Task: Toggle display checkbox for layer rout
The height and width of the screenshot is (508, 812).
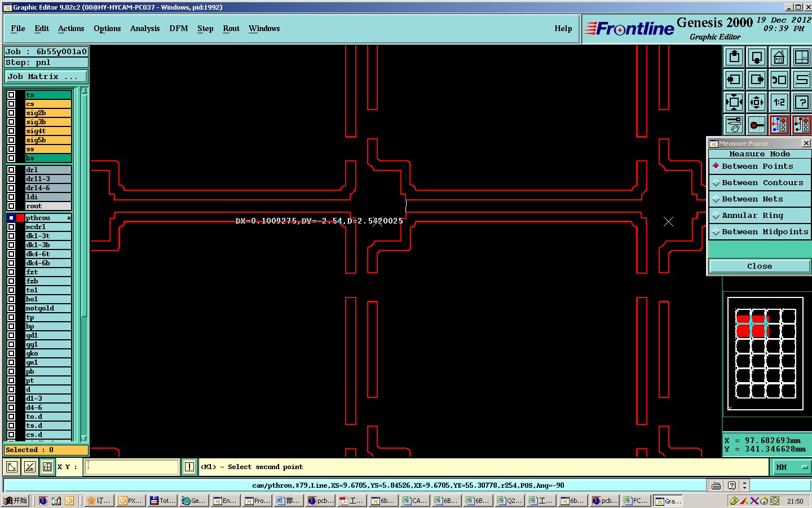Action: [x=11, y=206]
